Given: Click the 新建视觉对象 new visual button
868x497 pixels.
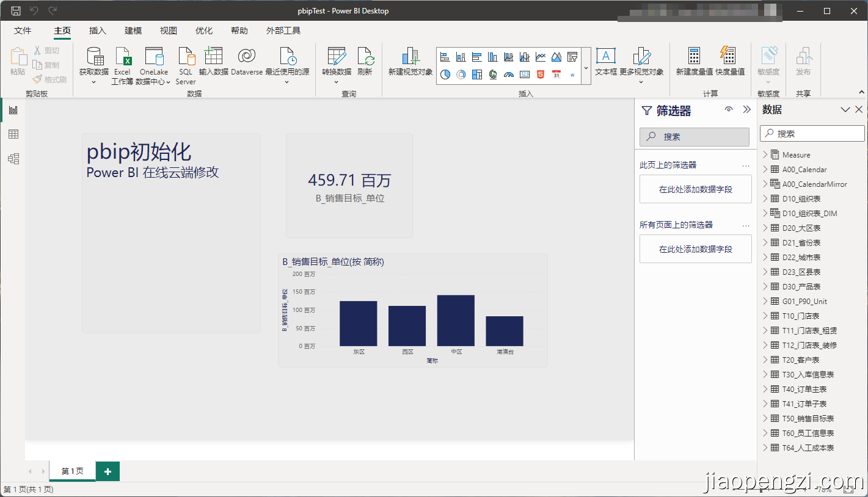Looking at the screenshot, I should point(410,61).
